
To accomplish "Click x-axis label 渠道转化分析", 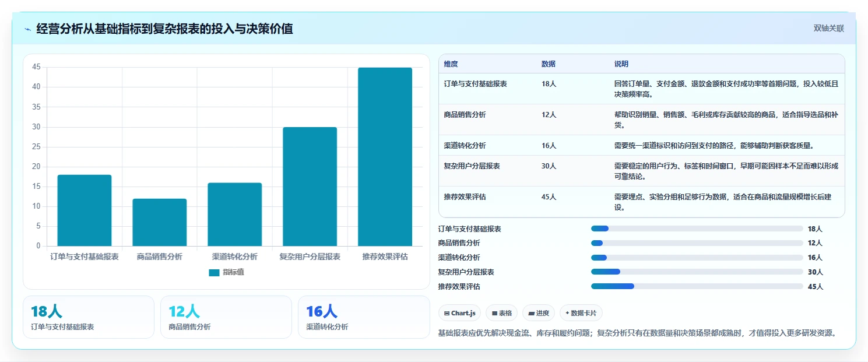I will [x=235, y=256].
